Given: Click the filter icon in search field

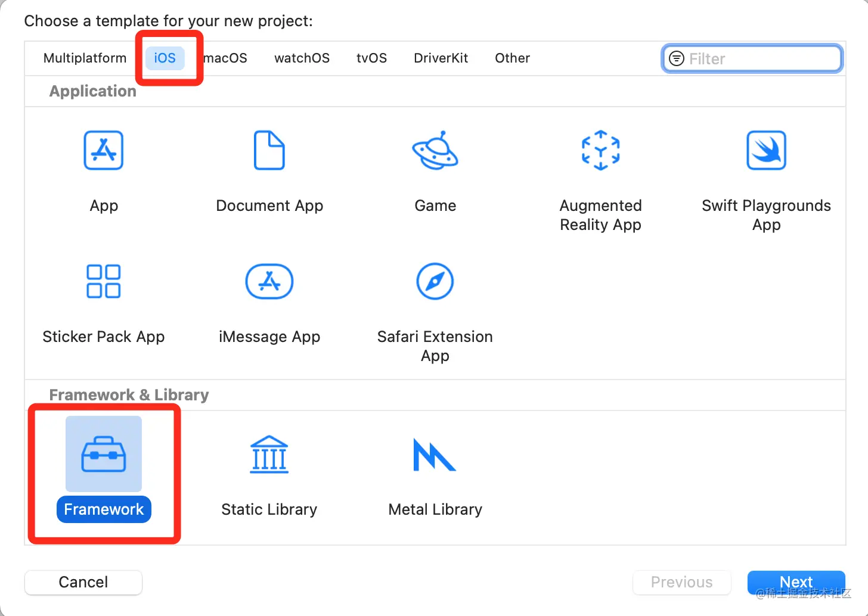Looking at the screenshot, I should tap(677, 58).
